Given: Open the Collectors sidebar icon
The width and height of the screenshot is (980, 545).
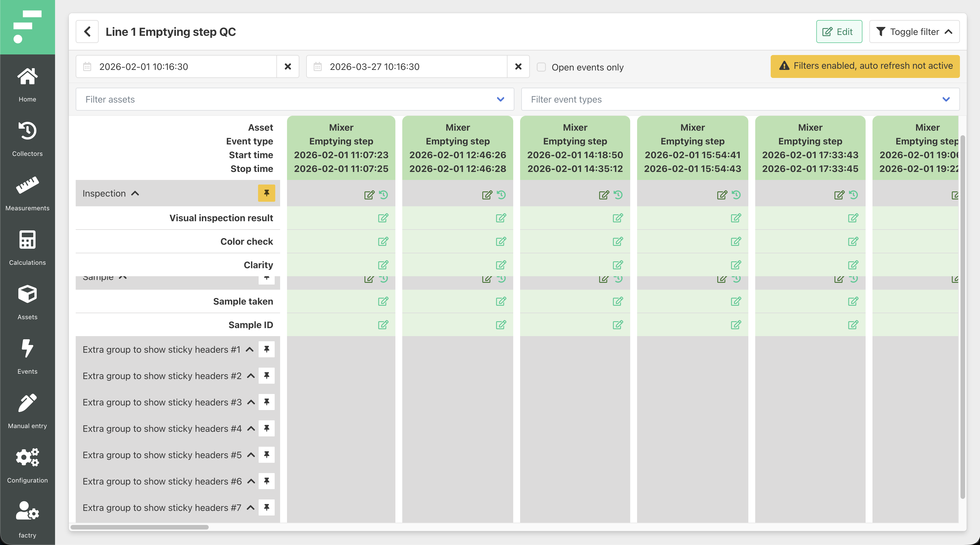Looking at the screenshot, I should (x=28, y=131).
